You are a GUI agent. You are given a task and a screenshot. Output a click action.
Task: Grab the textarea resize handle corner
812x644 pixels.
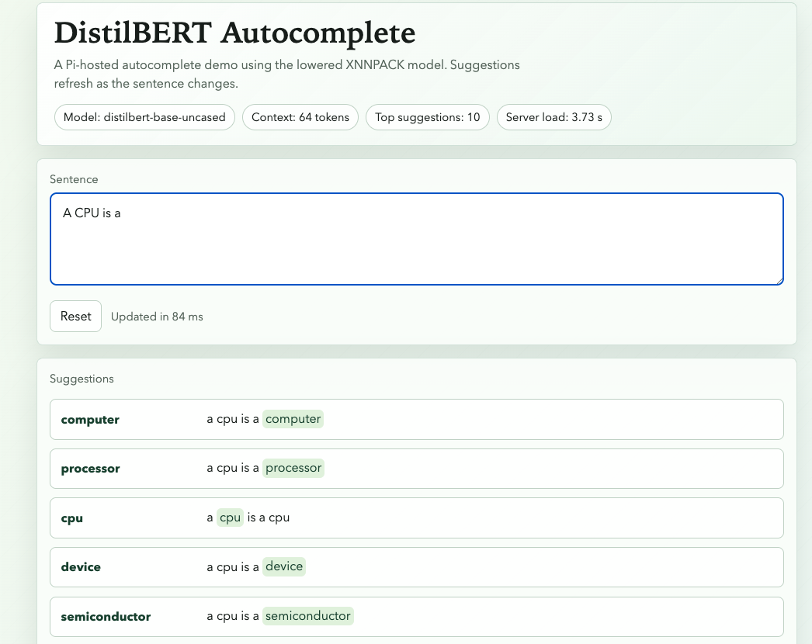[779, 281]
